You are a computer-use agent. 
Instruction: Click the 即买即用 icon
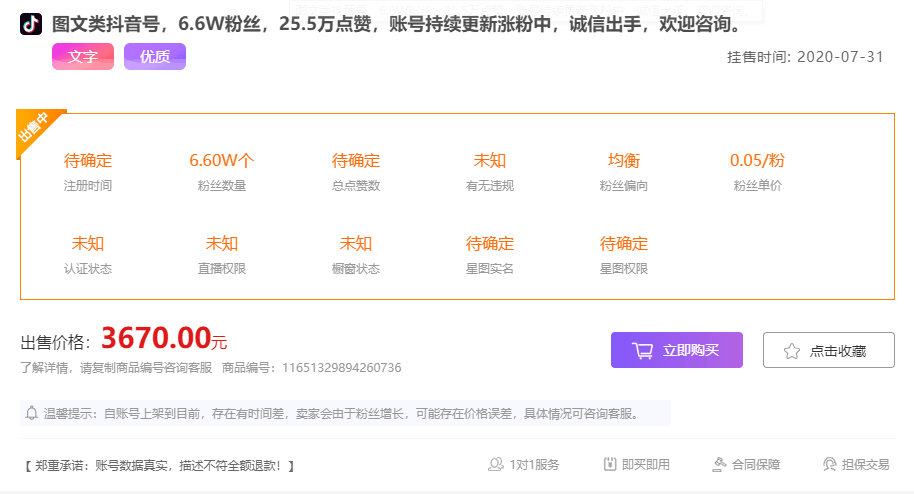tap(610, 464)
